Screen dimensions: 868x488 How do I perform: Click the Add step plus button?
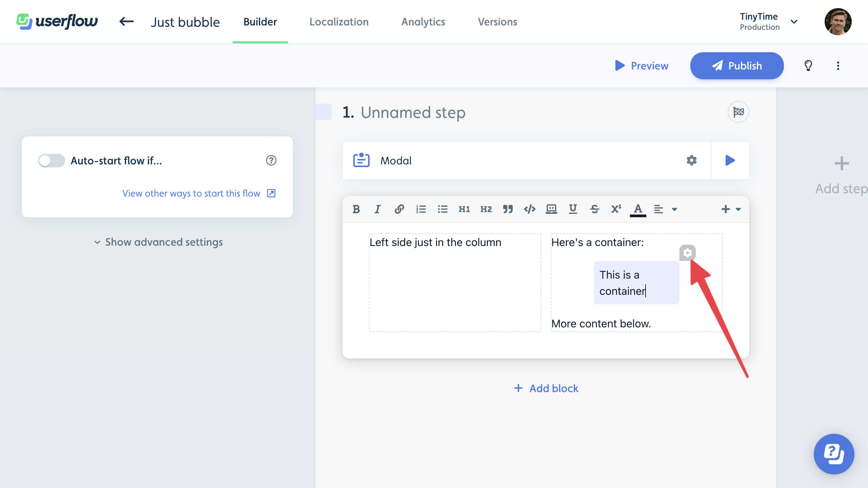pyautogui.click(x=842, y=164)
